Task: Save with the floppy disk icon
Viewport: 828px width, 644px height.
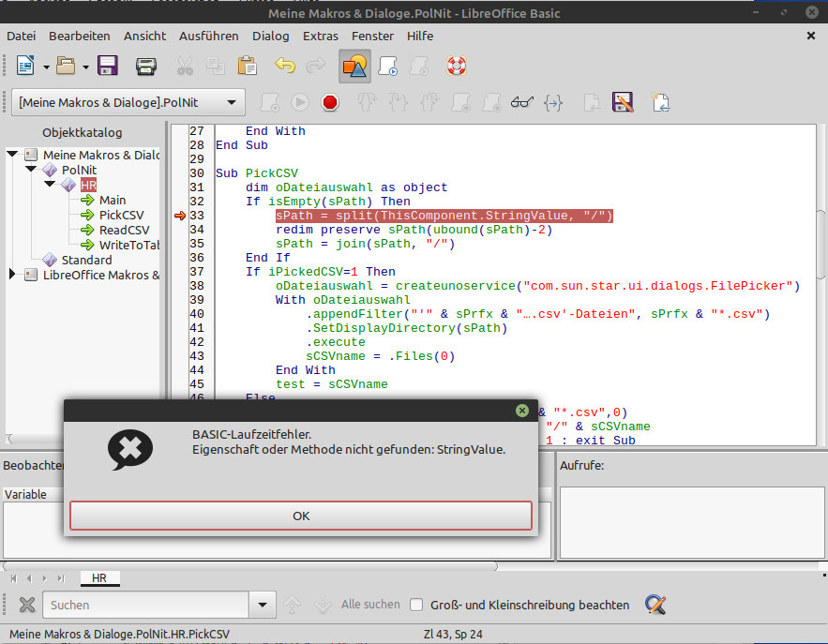Action: 107,66
